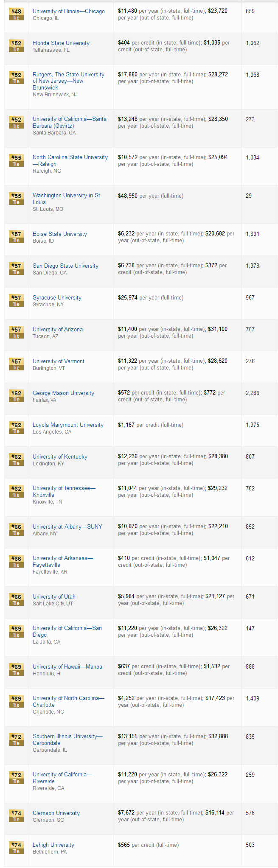Open University of Hawaii—Manoa link
Image resolution: width=278 pixels, height=868 pixels.
67,666
